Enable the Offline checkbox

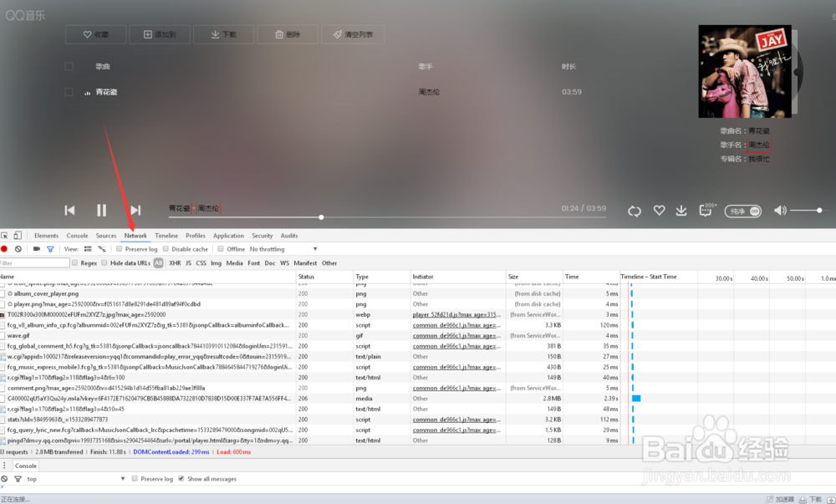(x=221, y=249)
